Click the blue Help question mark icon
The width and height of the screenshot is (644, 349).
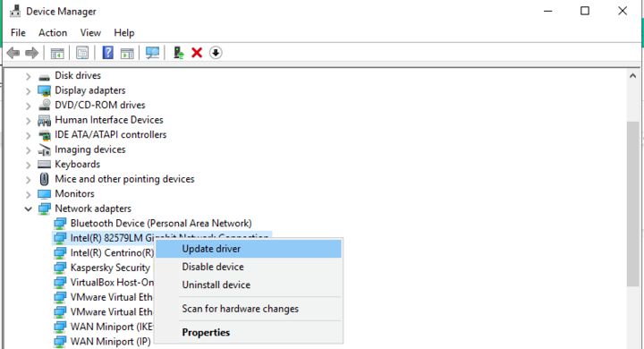[107, 53]
